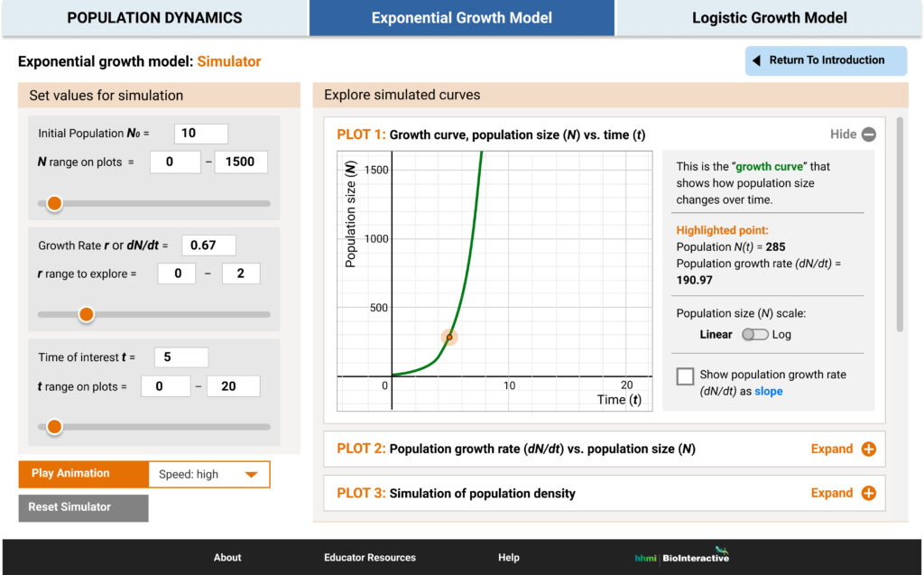Click the plus icon next to Plot 3
924x575 pixels.
868,493
